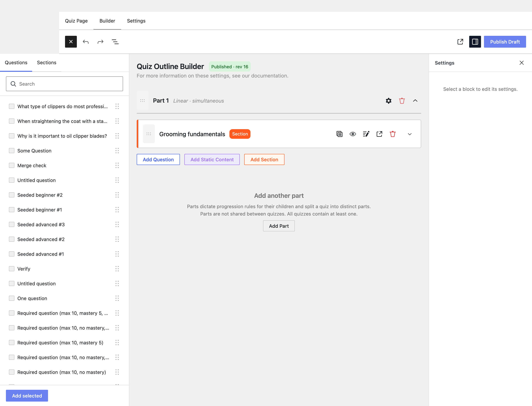532x406 pixels.
Task: Switch to the Sections tab
Action: (x=47, y=63)
